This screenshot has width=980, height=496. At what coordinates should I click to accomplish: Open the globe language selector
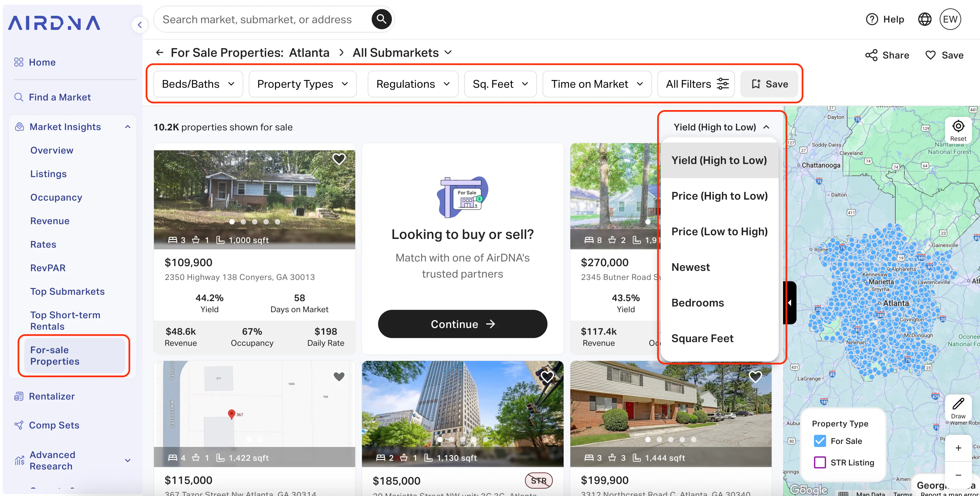point(925,19)
